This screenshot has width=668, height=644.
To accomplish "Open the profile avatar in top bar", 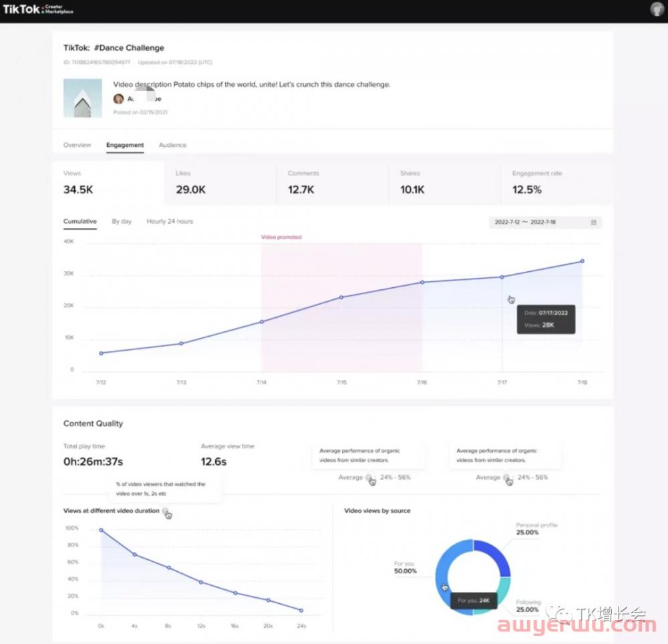I will coord(657,9).
